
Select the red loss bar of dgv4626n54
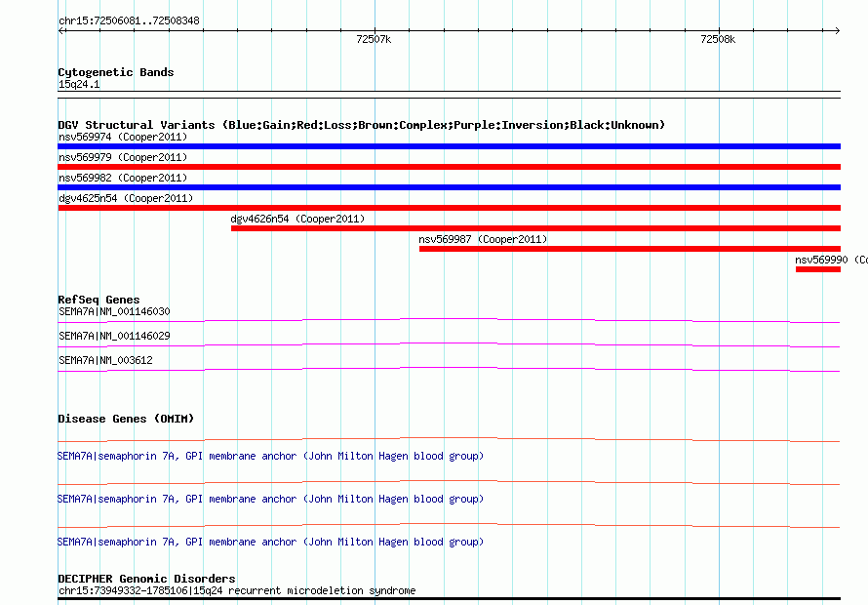(535, 228)
